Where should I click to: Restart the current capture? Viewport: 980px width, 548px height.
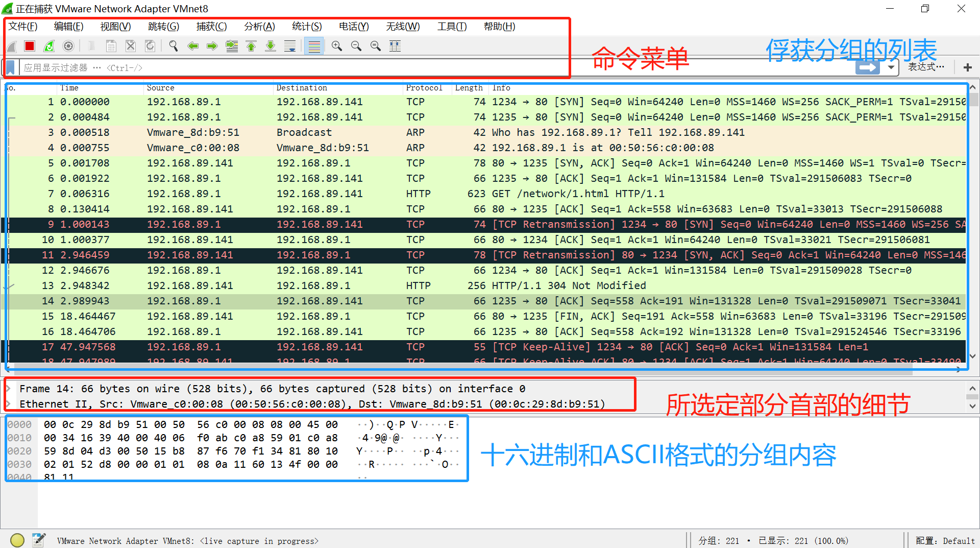click(49, 46)
